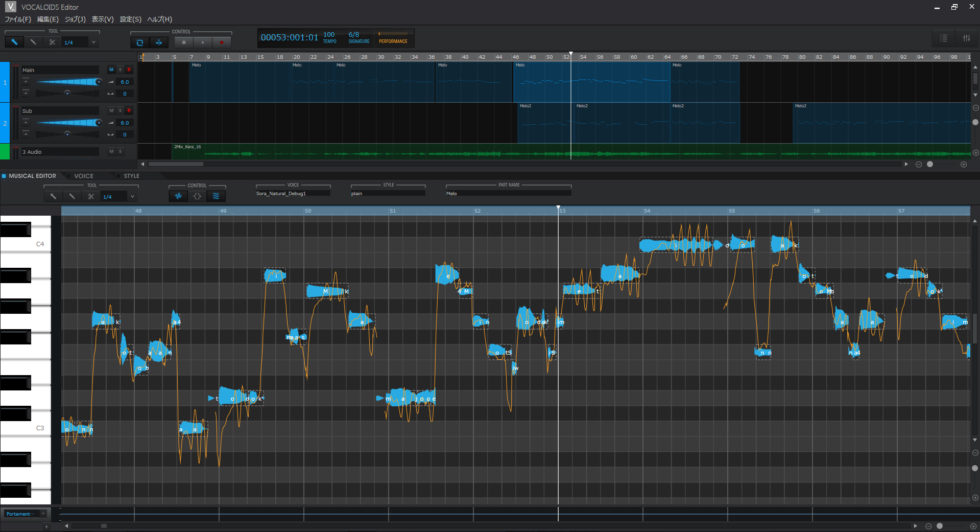Open Musical Editor 1/4 quantize dropdown
980x532 pixels.
[x=132, y=196]
